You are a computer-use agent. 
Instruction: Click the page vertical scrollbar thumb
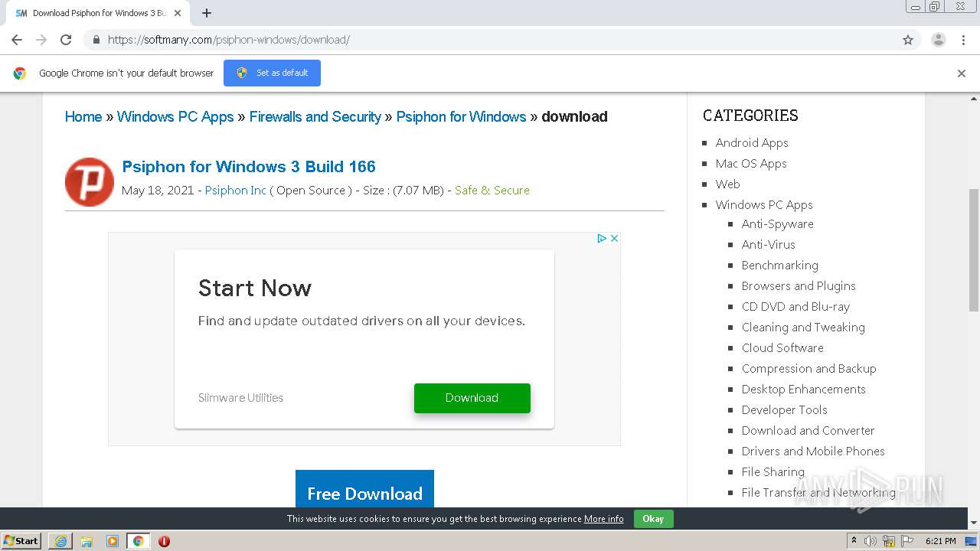pos(974,249)
